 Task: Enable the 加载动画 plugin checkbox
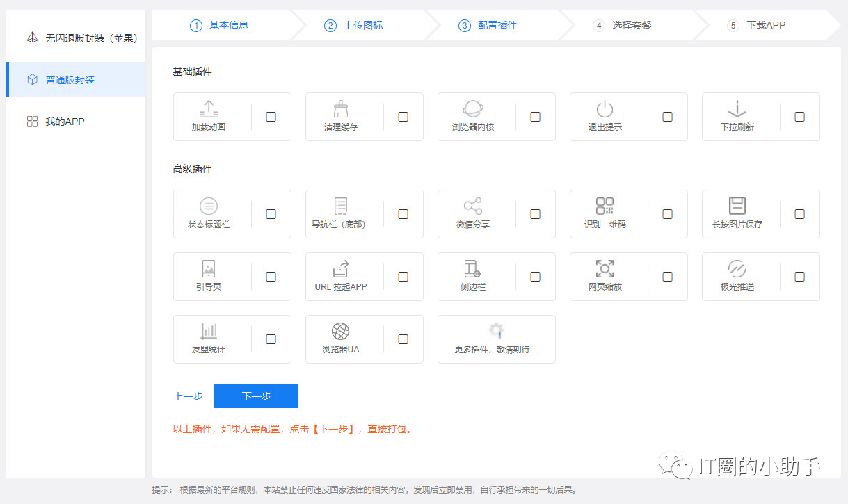tap(270, 117)
